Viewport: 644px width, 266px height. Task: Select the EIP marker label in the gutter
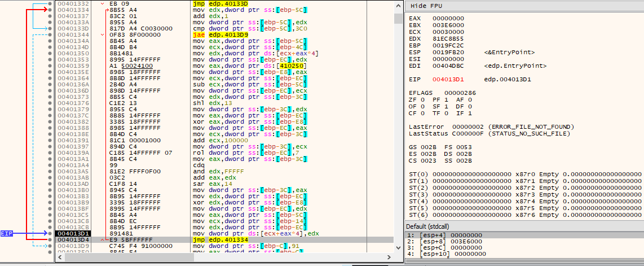point(6,233)
